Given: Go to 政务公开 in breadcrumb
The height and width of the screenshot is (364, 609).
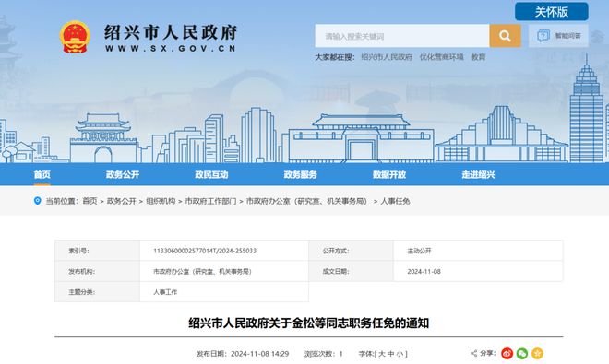Looking at the screenshot, I should point(122,201).
